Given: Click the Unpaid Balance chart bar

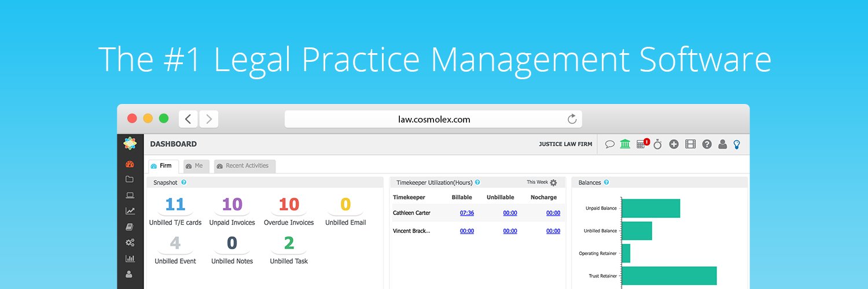Looking at the screenshot, I should pos(651,208).
